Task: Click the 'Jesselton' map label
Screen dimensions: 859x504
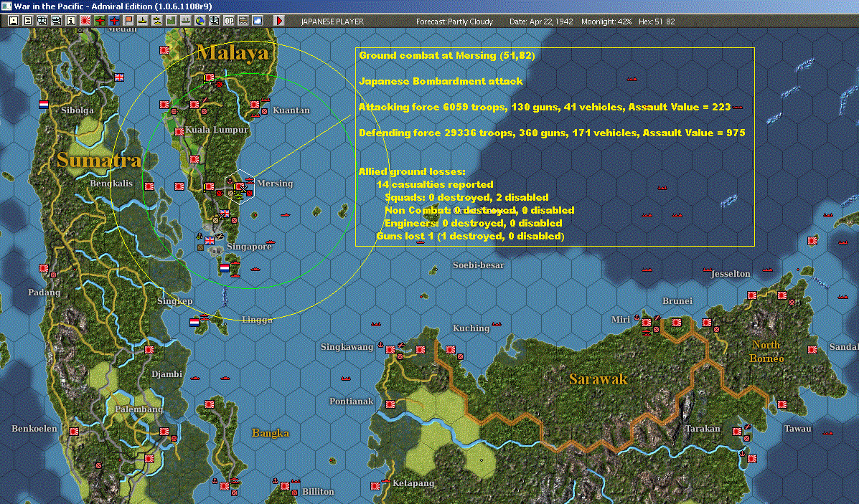Action: (731, 273)
